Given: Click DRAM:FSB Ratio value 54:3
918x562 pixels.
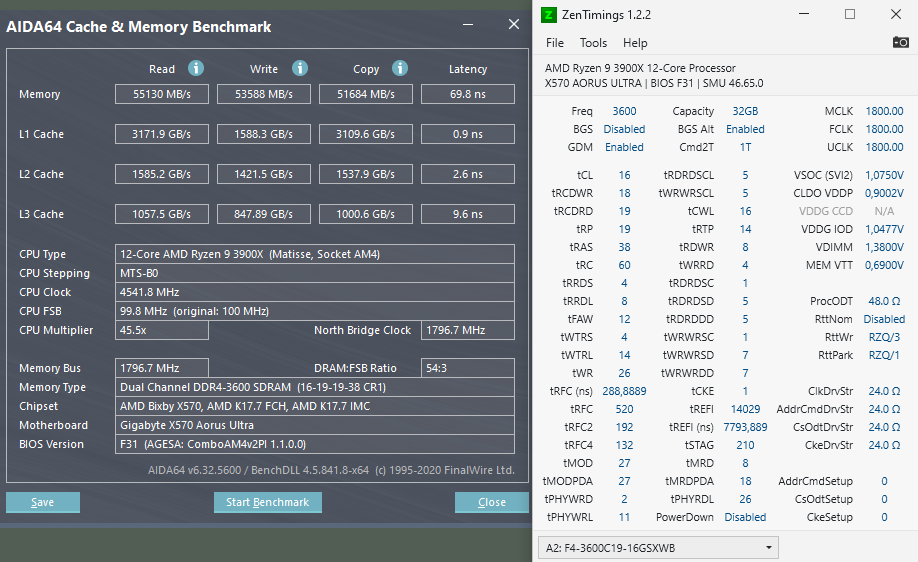Looking at the screenshot, I should (468, 368).
